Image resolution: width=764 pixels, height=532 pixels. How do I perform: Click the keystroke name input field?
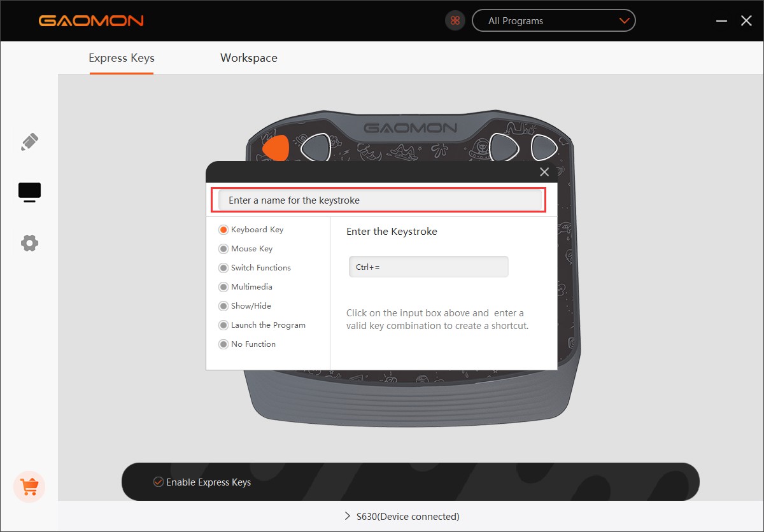click(380, 200)
